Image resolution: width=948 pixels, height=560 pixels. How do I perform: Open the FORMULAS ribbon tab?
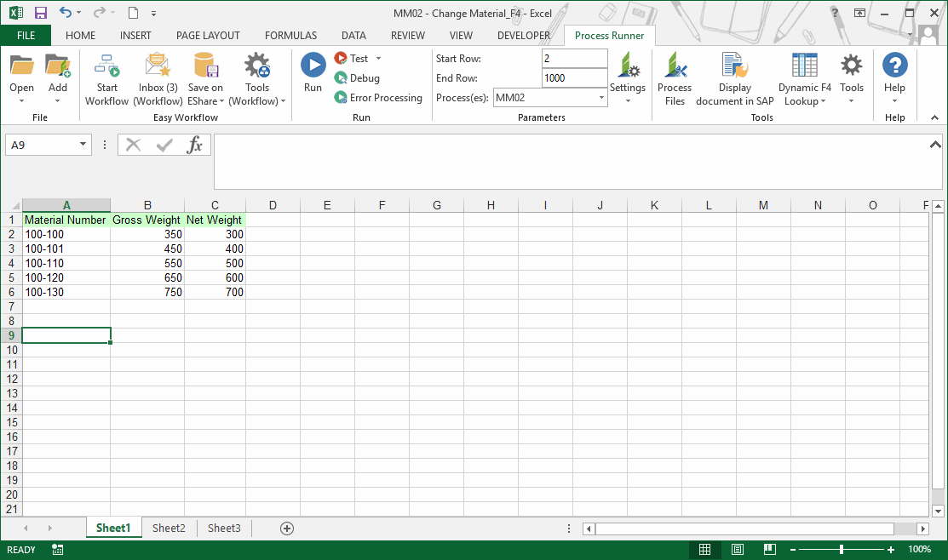[290, 36]
